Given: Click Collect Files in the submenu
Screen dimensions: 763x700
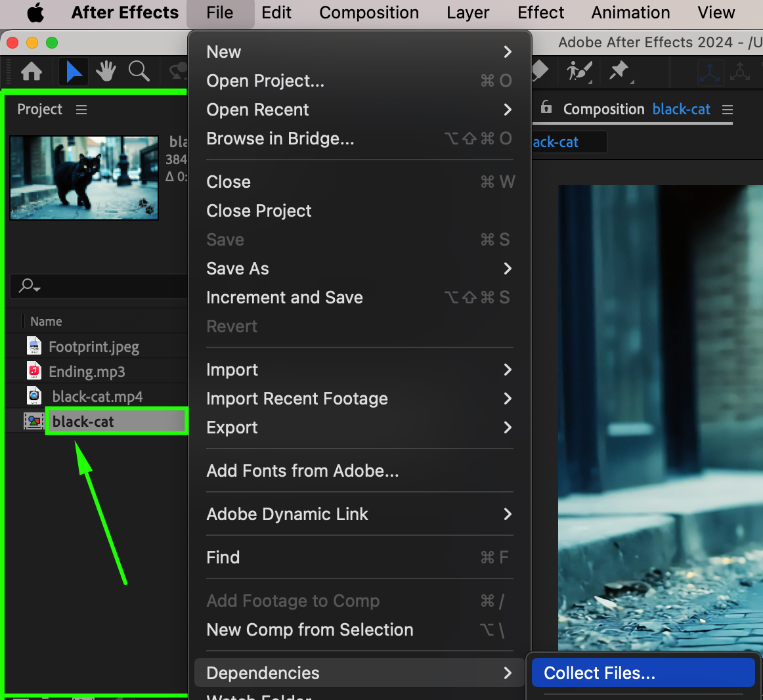Looking at the screenshot, I should 643,672.
